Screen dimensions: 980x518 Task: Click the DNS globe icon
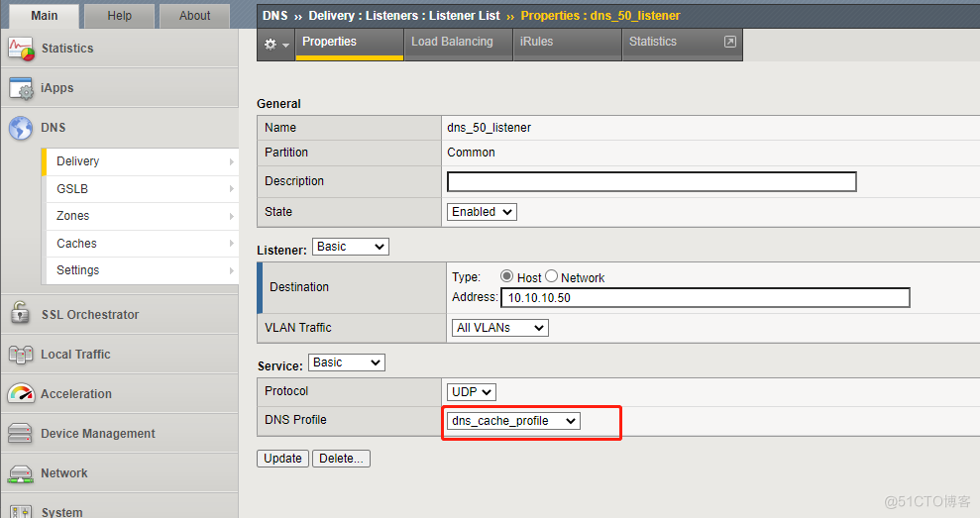[x=21, y=128]
